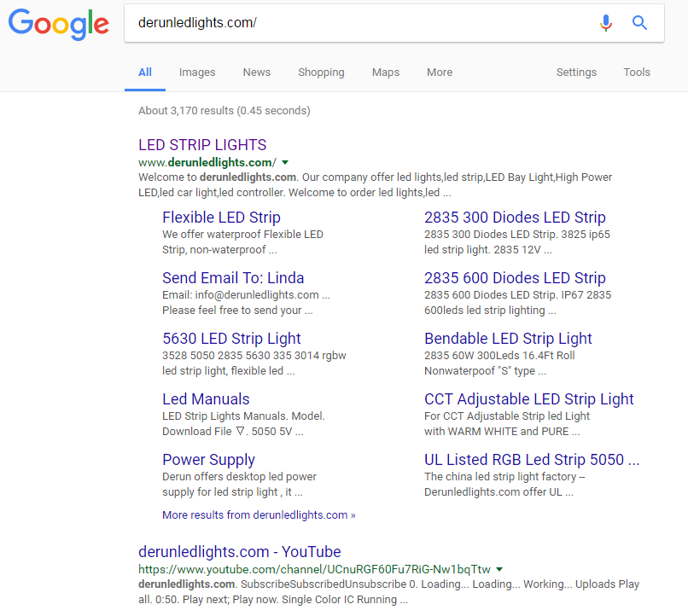Switch to the Images tab
This screenshot has height=616, width=688.
tap(197, 73)
